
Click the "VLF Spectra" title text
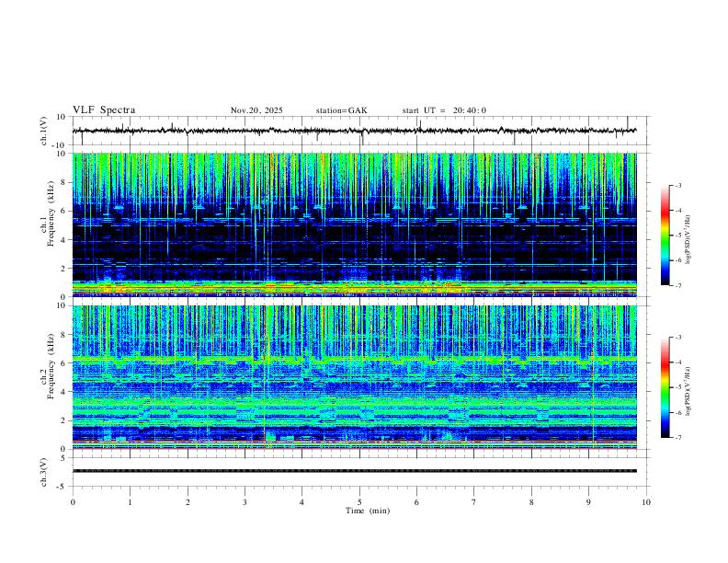click(x=104, y=110)
